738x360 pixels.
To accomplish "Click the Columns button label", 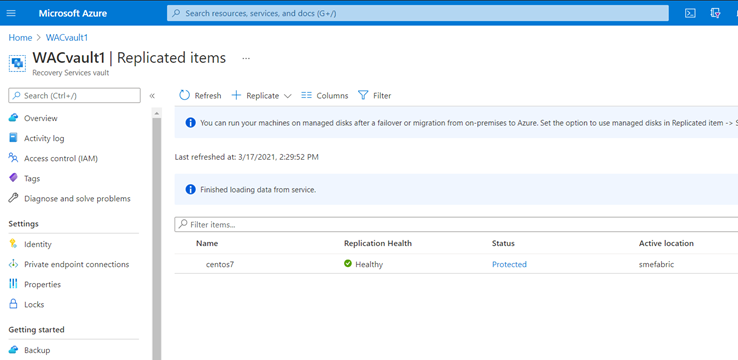I will click(332, 96).
